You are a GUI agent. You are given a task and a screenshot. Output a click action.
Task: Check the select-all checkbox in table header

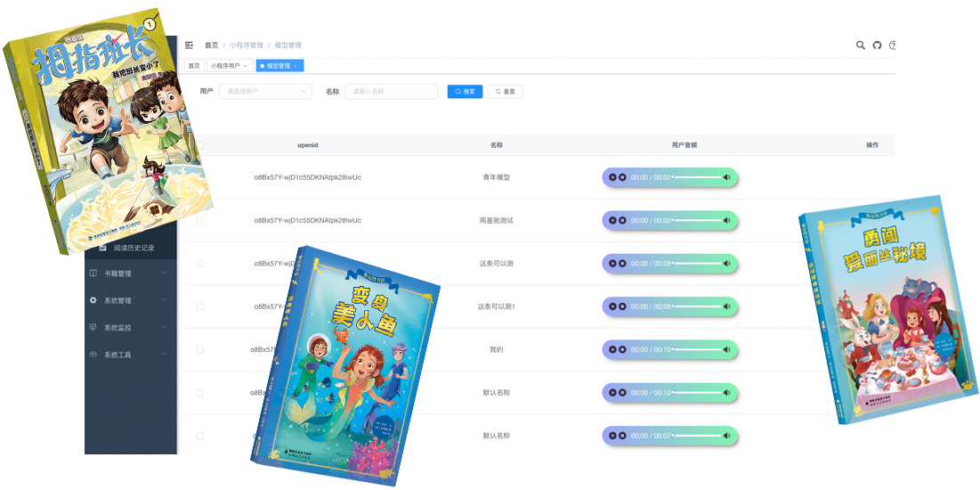click(x=200, y=144)
